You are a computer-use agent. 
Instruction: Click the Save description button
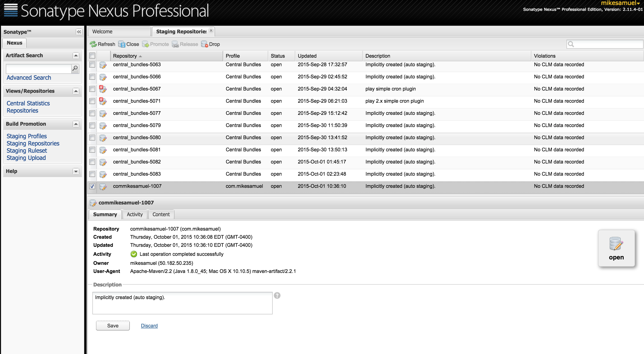(x=113, y=326)
